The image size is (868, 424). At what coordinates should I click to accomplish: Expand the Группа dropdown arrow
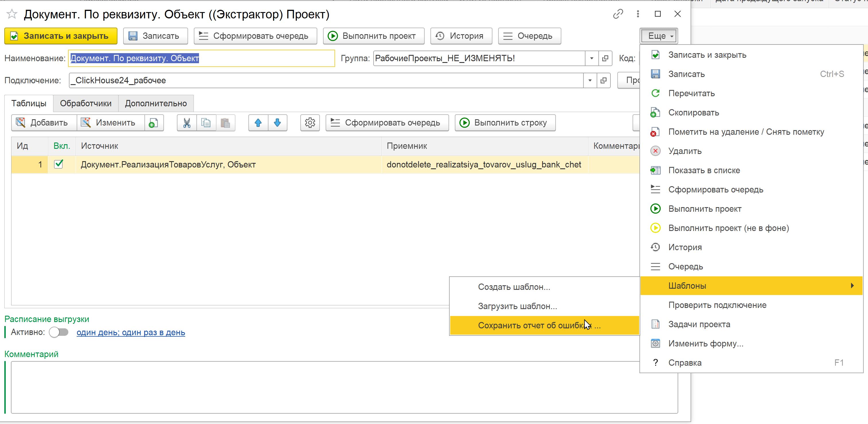(x=592, y=58)
